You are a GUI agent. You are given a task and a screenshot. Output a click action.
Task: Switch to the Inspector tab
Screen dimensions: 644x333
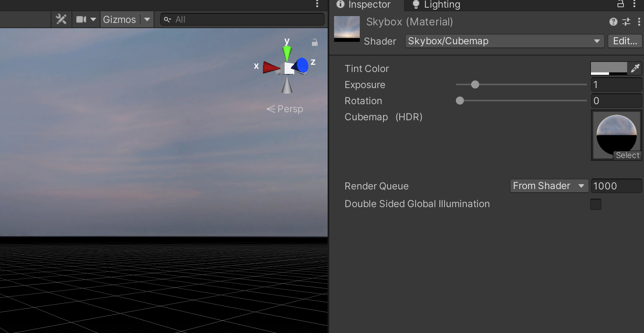364,4
